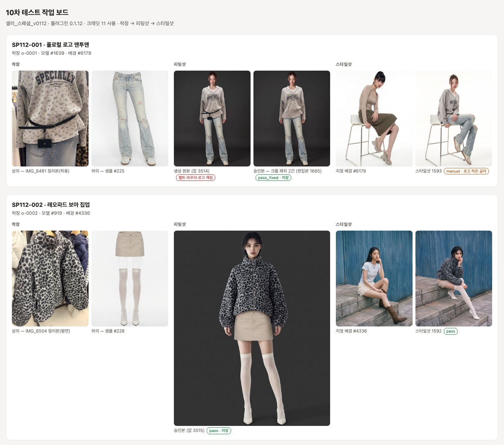View the approved fitting shot for job 3515
The width and height of the screenshot is (504, 445).
click(252, 328)
